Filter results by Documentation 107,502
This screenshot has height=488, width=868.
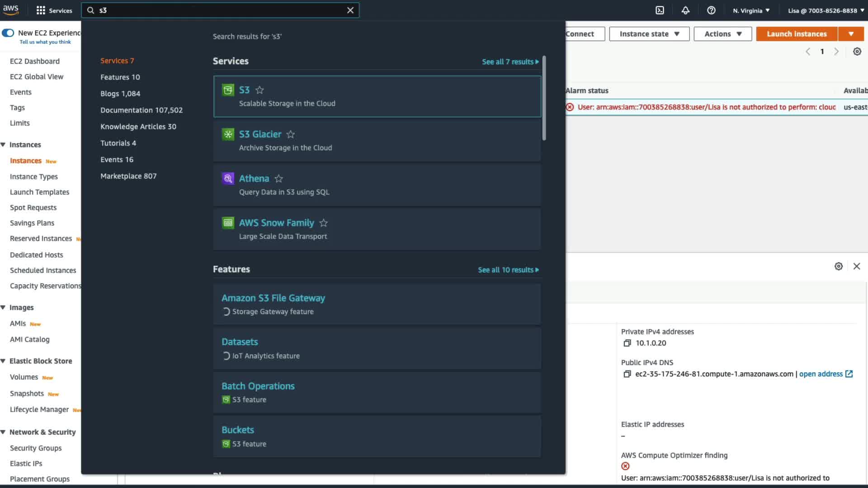coord(142,110)
